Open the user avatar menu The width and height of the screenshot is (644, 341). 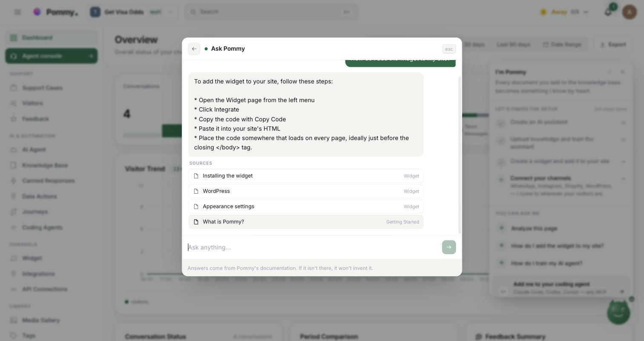coord(630,12)
